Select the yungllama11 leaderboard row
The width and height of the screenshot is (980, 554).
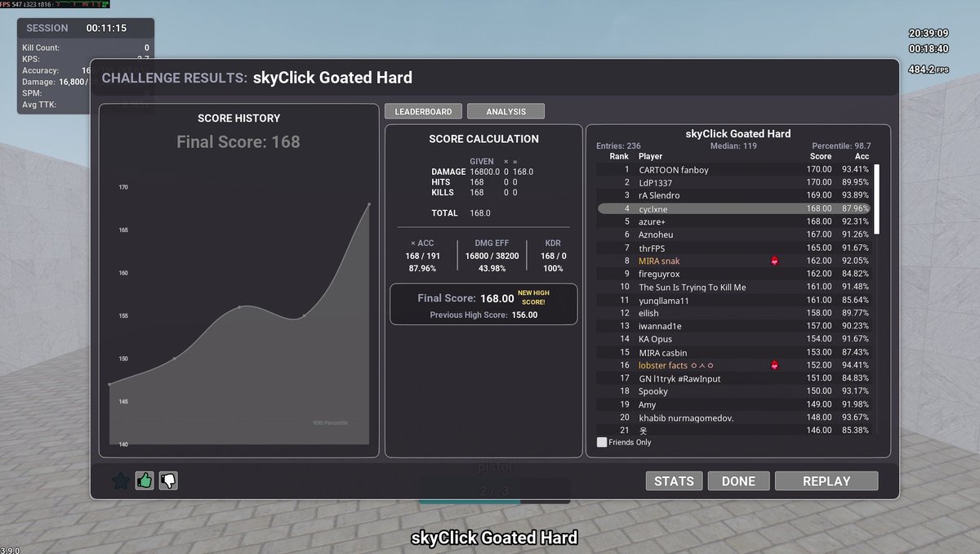click(x=734, y=300)
